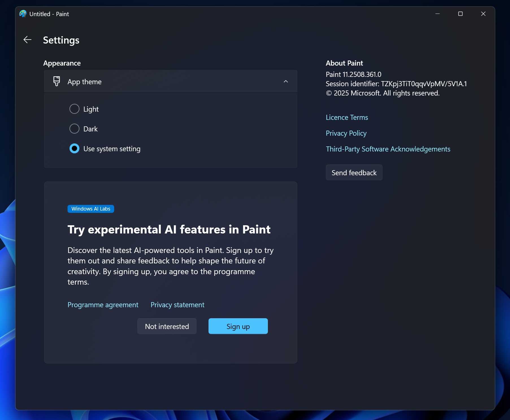Open the Licence Terms link
This screenshot has width=510, height=420.
click(x=347, y=118)
